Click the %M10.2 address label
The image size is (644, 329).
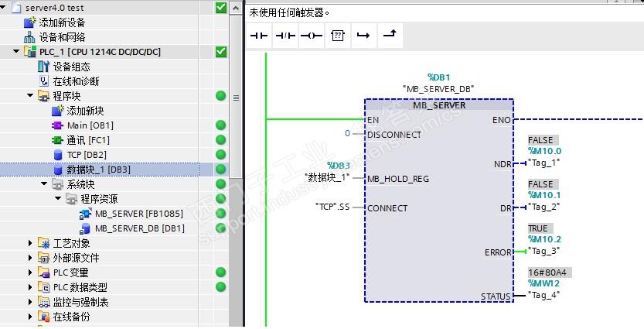(544, 239)
